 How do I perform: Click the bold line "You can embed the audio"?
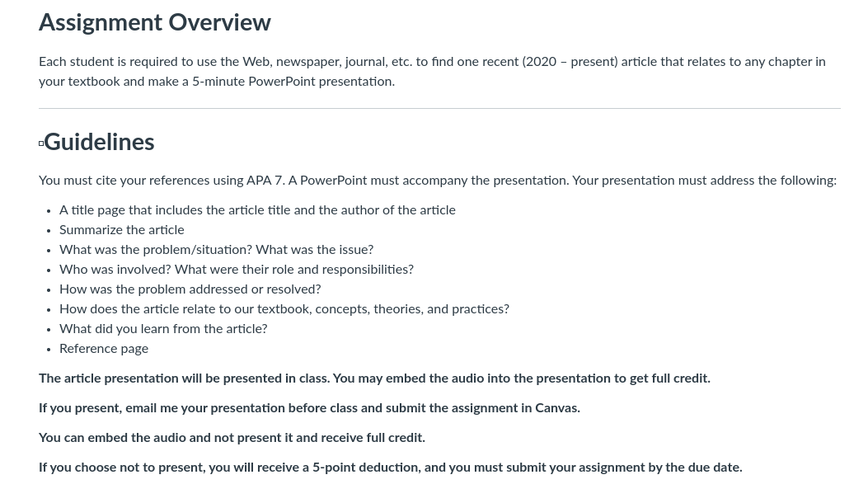[232, 438]
